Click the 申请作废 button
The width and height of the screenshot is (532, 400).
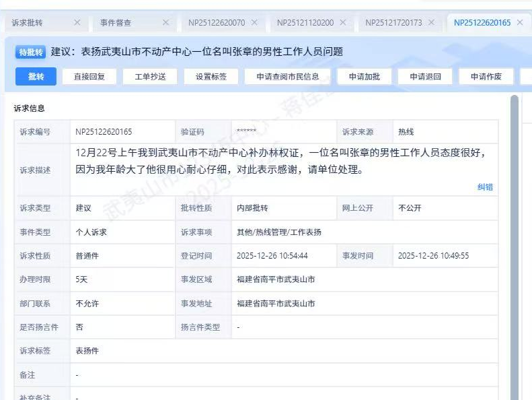pos(486,76)
